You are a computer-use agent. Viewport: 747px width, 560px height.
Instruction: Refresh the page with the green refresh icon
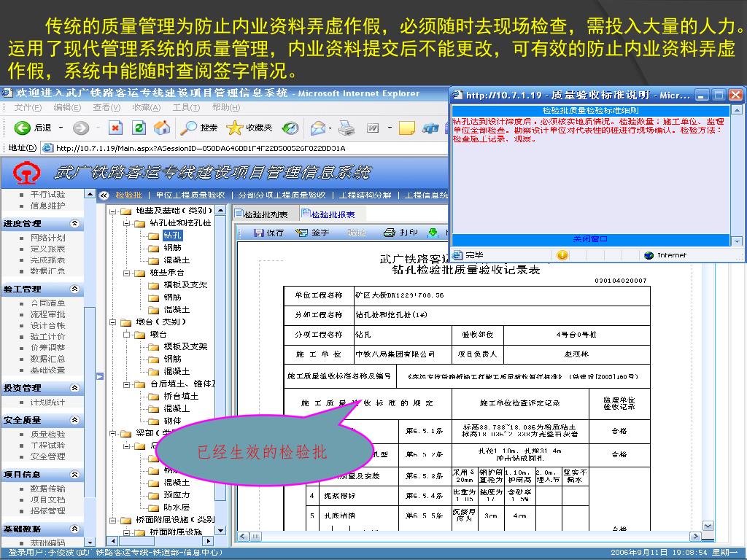click(139, 128)
